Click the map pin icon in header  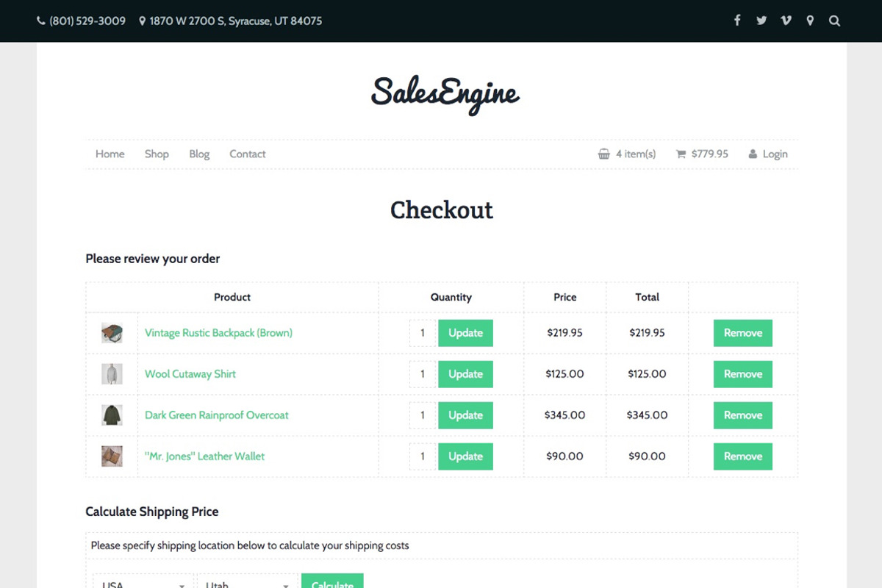point(810,21)
